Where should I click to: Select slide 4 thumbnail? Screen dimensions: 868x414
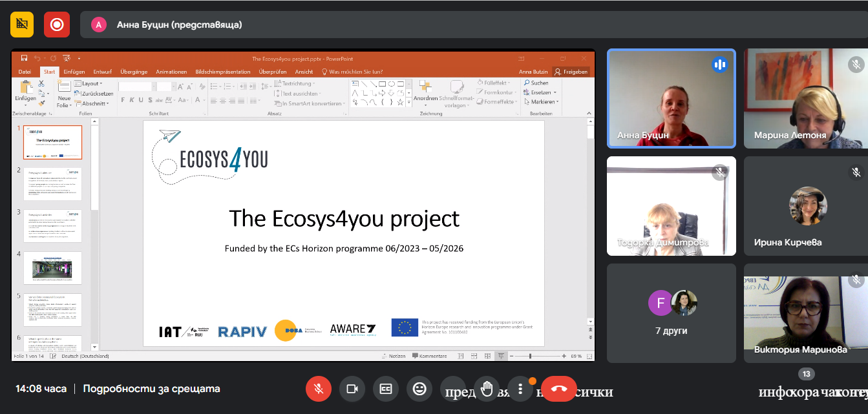click(x=53, y=267)
